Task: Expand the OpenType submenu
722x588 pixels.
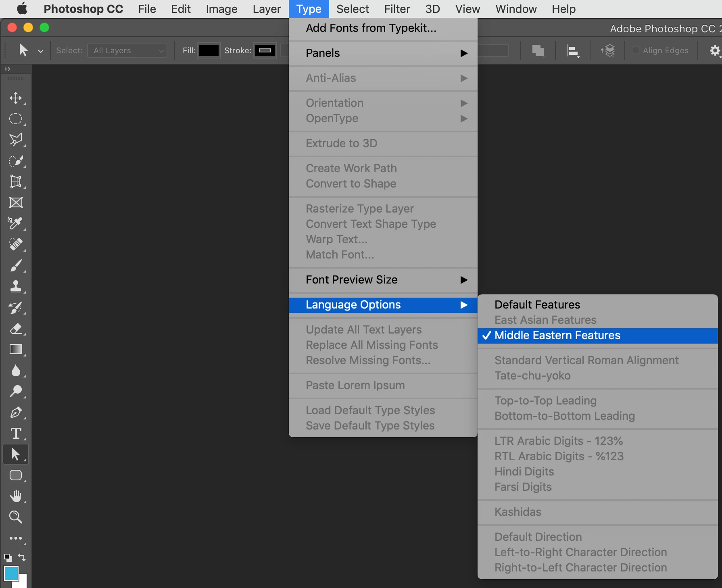Action: pos(383,119)
